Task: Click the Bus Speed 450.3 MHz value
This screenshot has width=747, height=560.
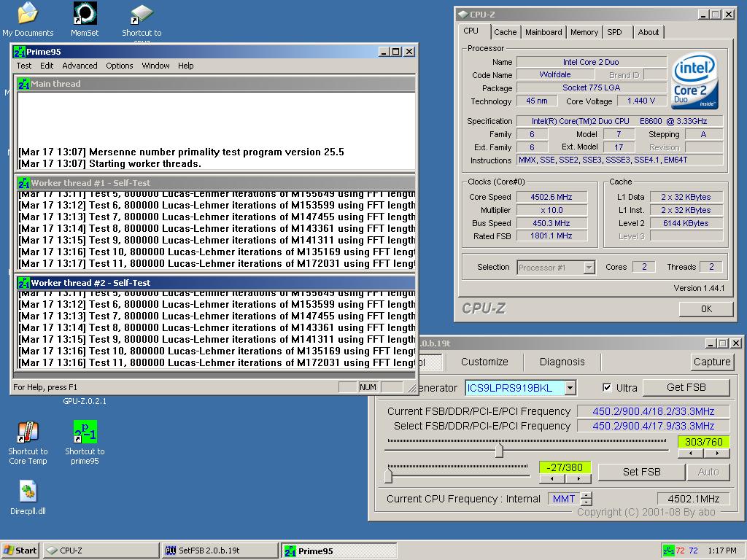Action: pyautogui.click(x=551, y=223)
